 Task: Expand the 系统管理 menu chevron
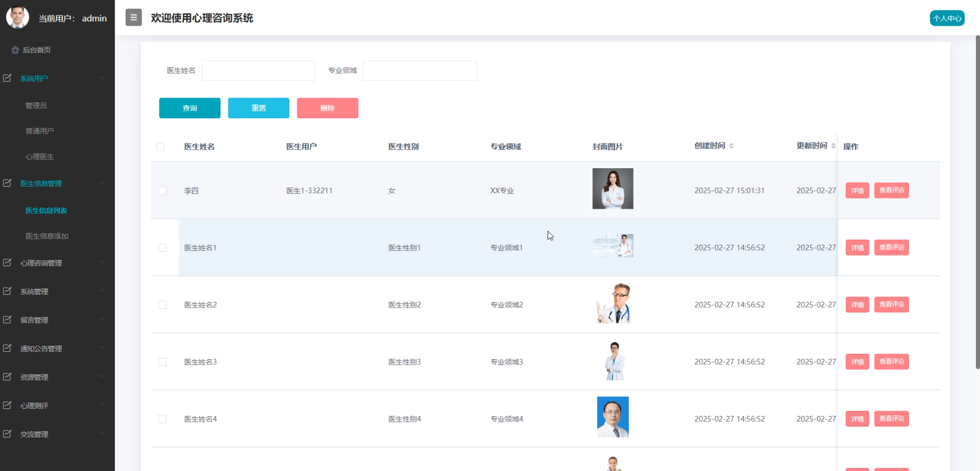click(101, 291)
